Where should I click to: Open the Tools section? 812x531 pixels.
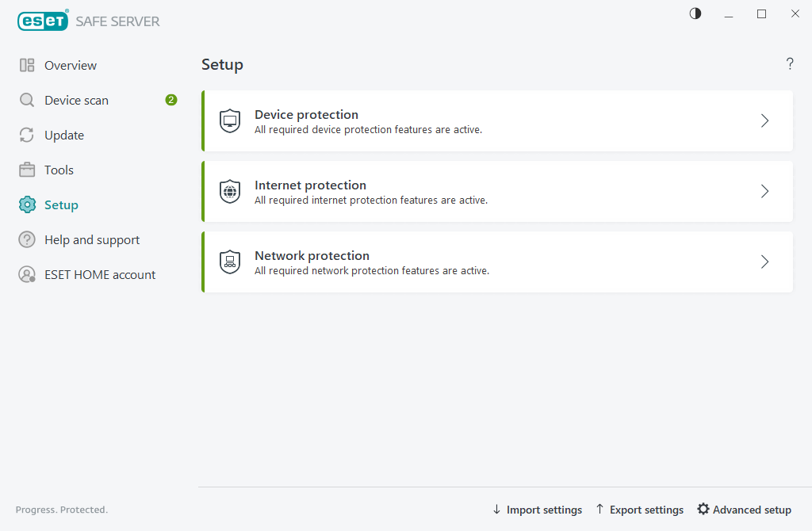click(x=59, y=170)
